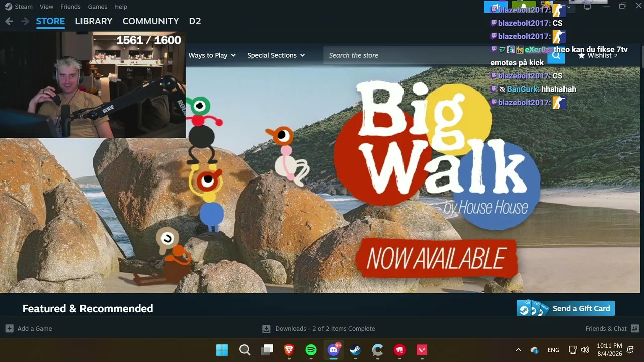Open Steam Big Picture mode monitor icon

587,6
